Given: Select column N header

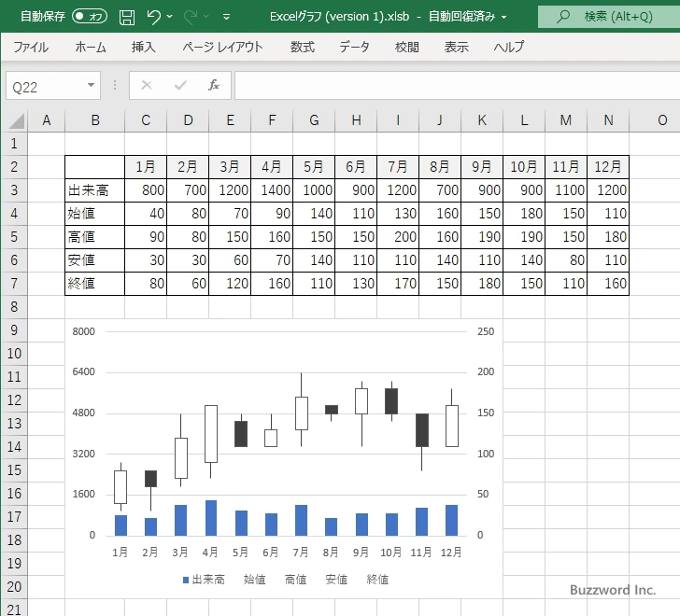Looking at the screenshot, I should coord(608,120).
